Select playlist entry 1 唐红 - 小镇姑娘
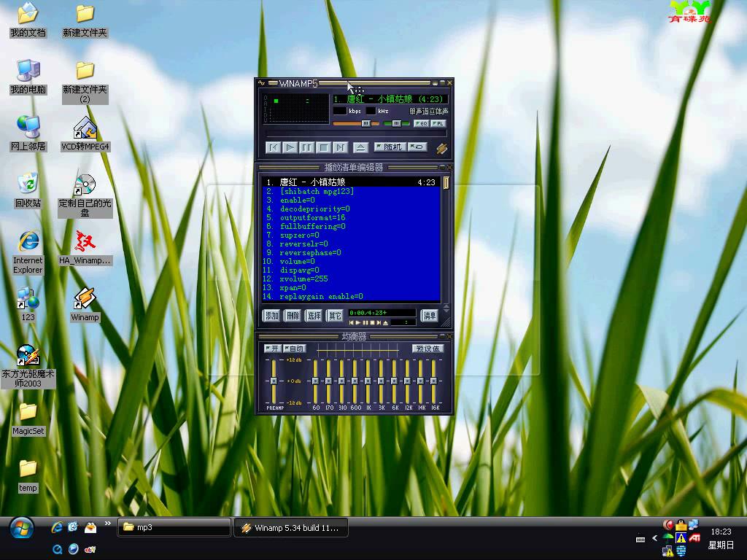 point(351,182)
